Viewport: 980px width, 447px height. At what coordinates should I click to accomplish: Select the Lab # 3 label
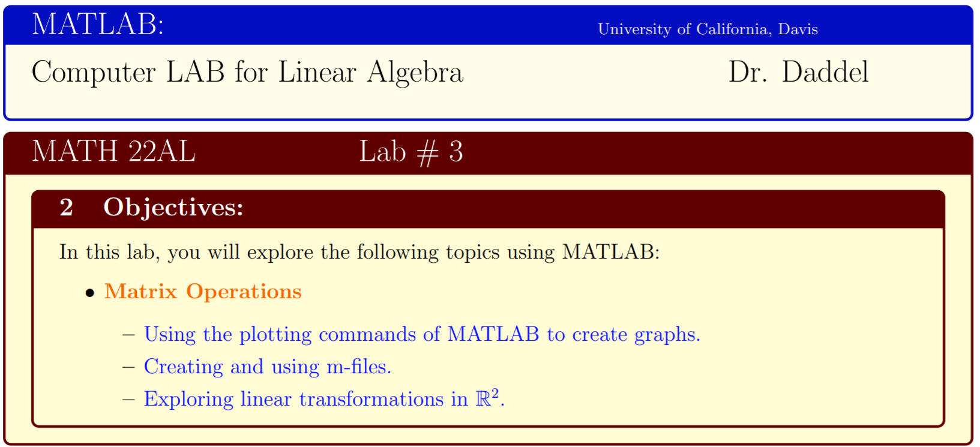click(411, 152)
